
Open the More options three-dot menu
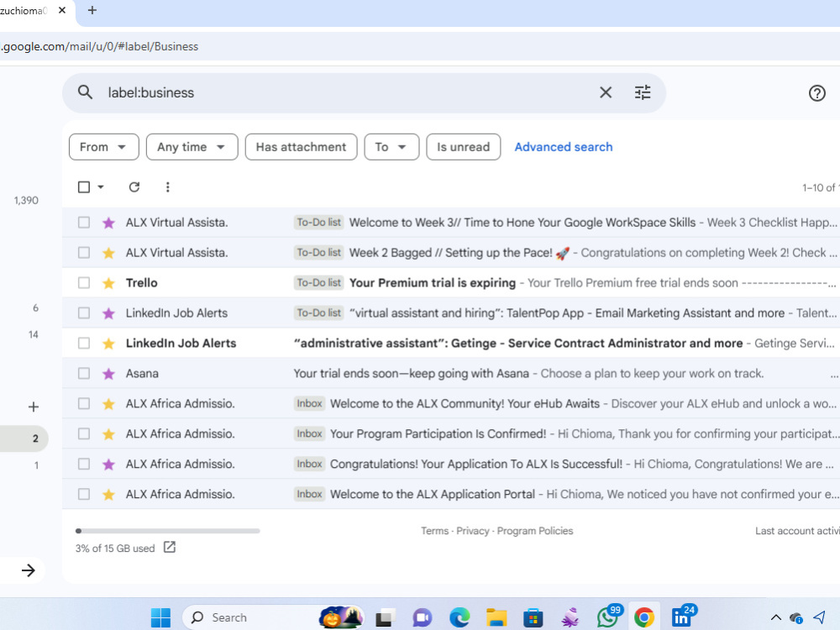(x=168, y=187)
